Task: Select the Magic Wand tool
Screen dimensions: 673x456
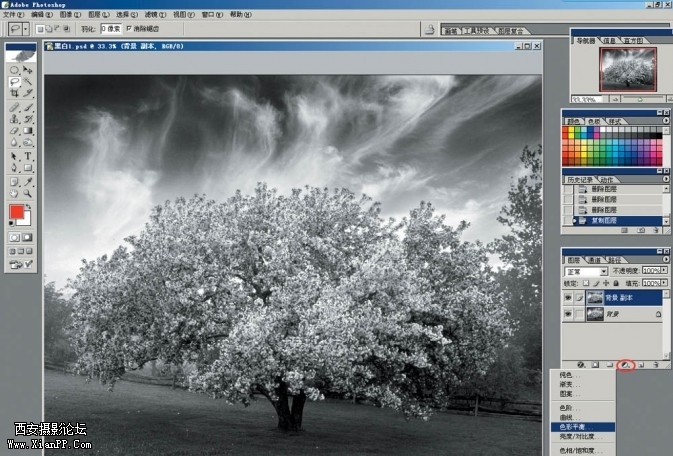Action: (x=28, y=81)
